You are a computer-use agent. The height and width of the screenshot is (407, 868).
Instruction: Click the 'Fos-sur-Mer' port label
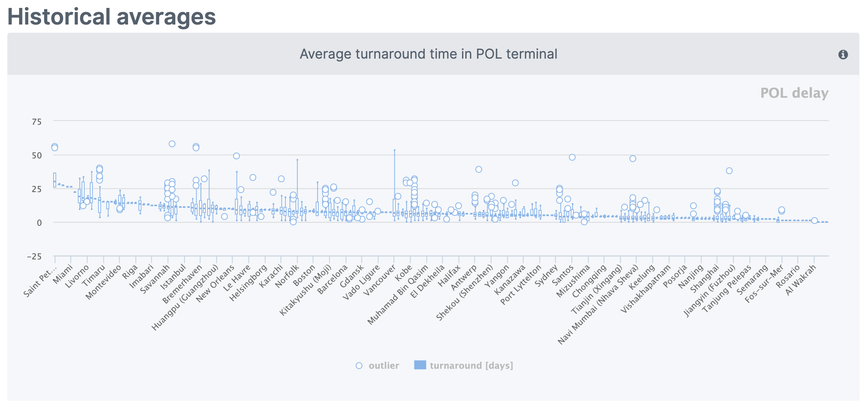pyautogui.click(x=765, y=284)
